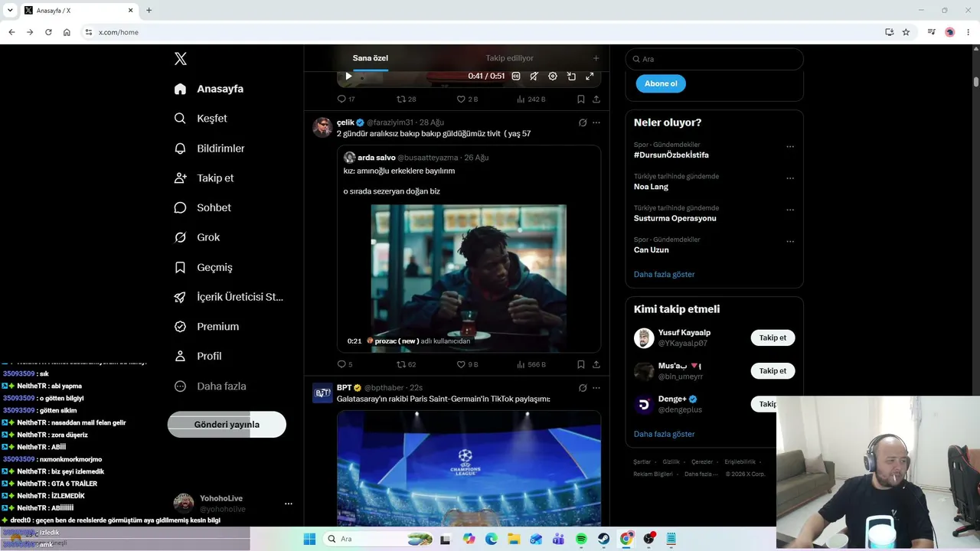Screen dimensions: 980x551
Task: Toggle captions on the video player
Action: [x=516, y=77]
